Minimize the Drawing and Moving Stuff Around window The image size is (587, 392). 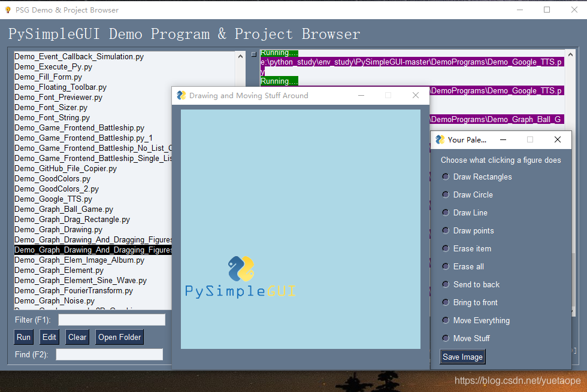tap(361, 95)
